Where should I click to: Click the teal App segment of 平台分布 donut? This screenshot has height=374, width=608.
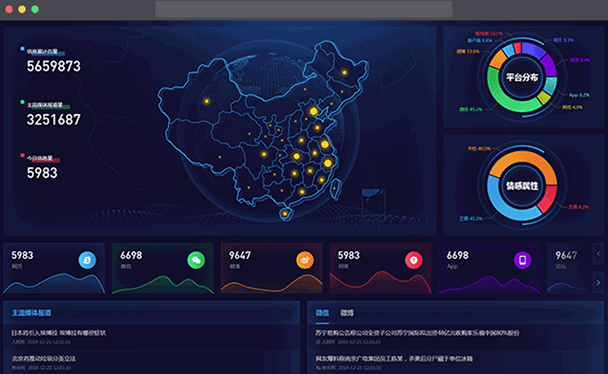click(x=551, y=86)
